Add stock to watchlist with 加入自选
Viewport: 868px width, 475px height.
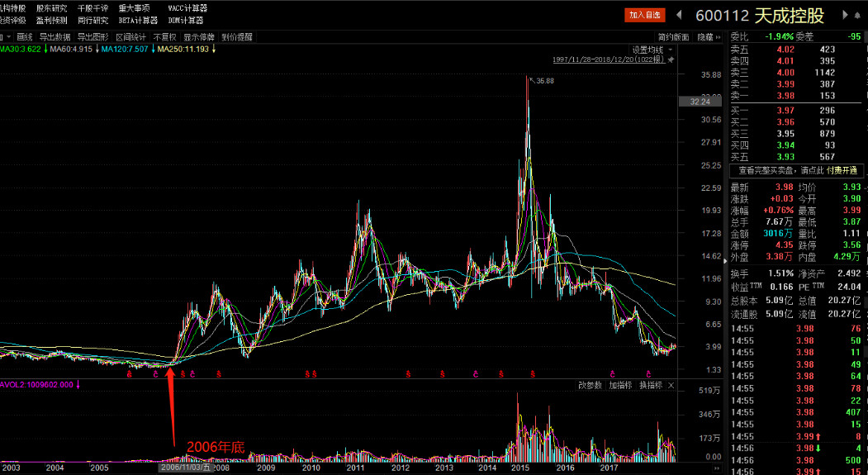(x=644, y=15)
